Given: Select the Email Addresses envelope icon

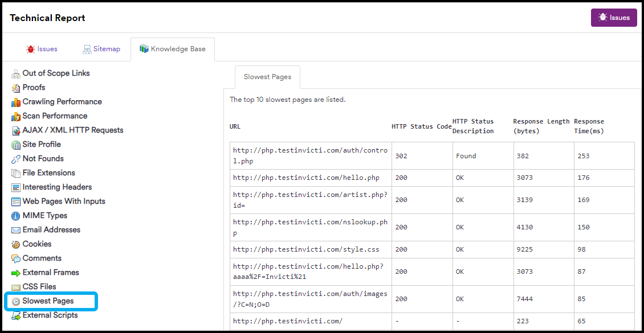Looking at the screenshot, I should [x=15, y=229].
